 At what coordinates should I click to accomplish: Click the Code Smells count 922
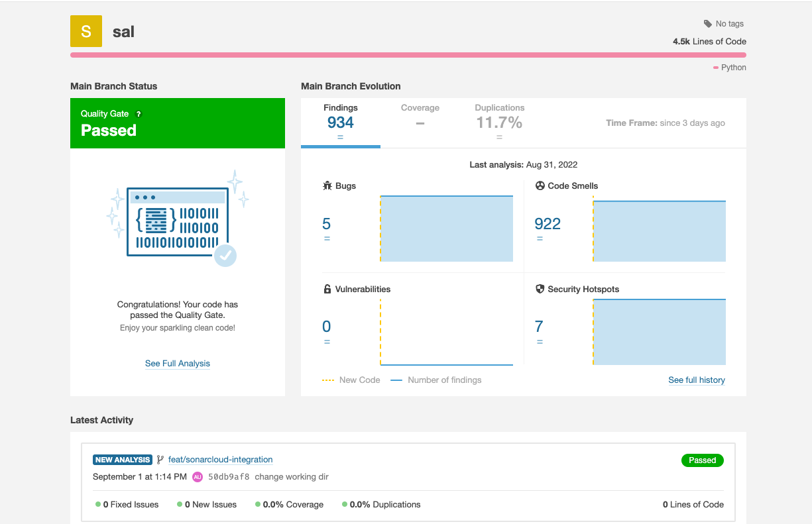pyautogui.click(x=548, y=224)
